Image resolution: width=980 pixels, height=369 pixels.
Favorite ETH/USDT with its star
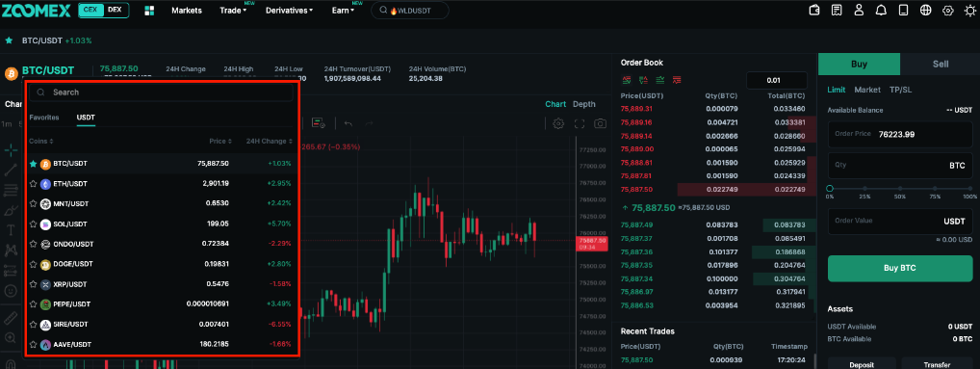(x=33, y=184)
